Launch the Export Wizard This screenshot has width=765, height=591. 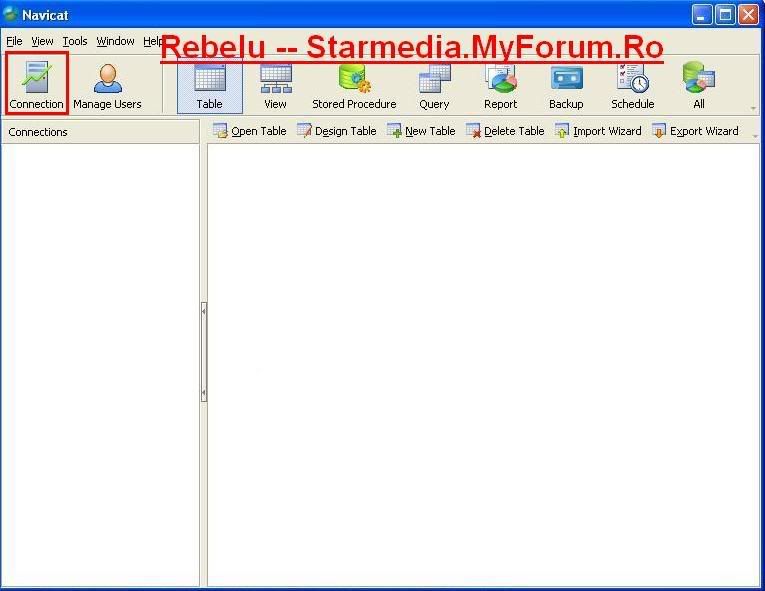pos(695,131)
